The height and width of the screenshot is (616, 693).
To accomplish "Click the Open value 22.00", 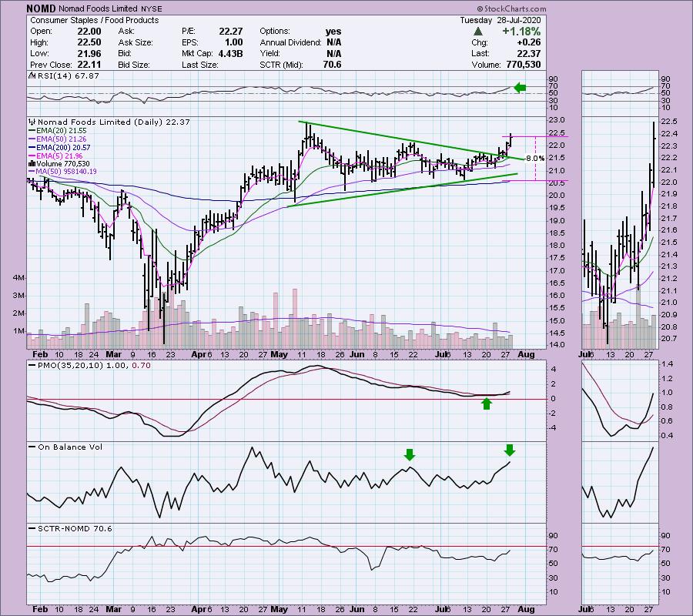I will coord(89,32).
